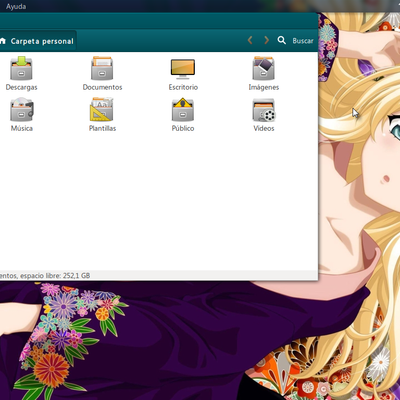400x400 pixels.
Task: Open the Descargas folder icon
Action: [21, 68]
